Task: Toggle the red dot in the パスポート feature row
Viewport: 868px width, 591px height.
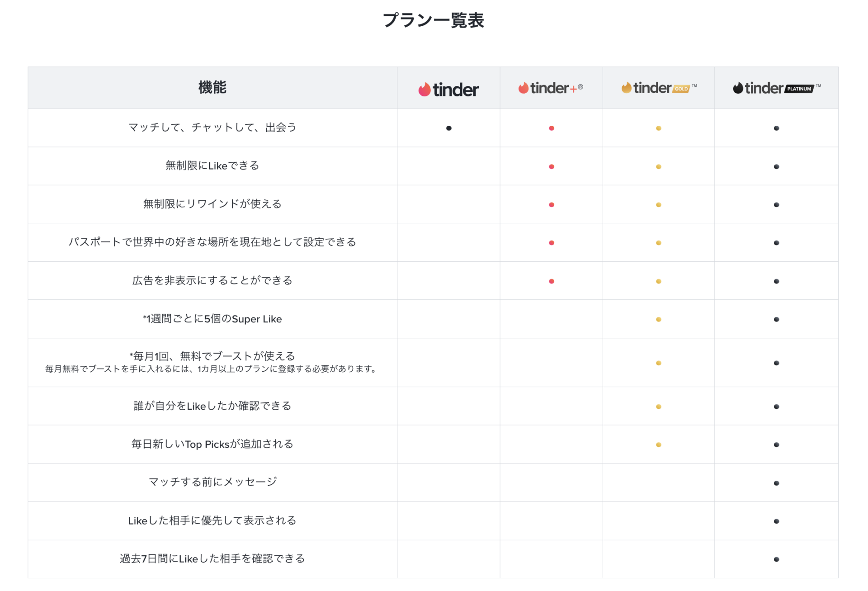Action: (x=551, y=242)
